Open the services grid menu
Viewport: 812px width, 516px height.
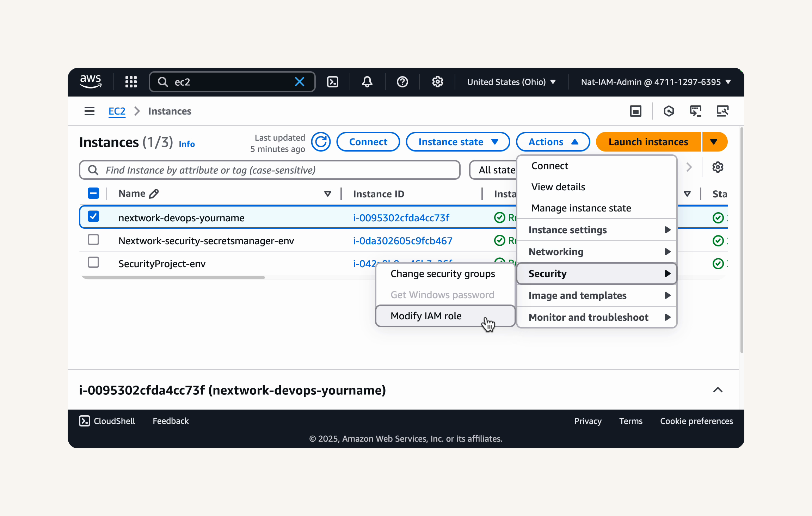tap(131, 82)
